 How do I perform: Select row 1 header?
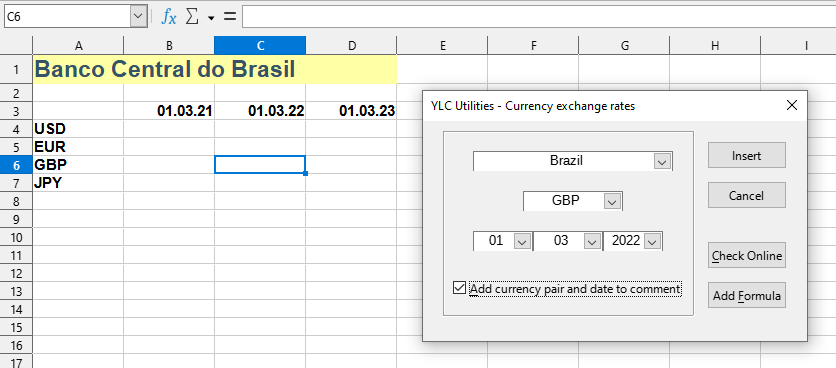coord(16,69)
